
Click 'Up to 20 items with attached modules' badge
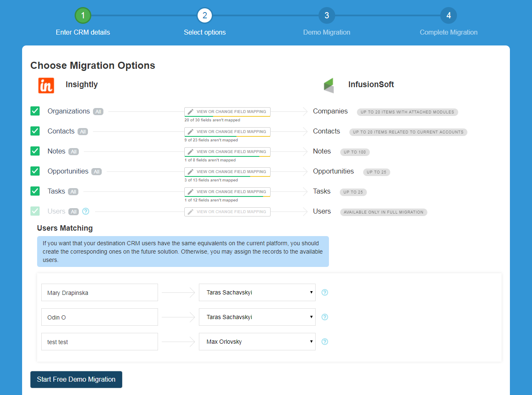407,112
